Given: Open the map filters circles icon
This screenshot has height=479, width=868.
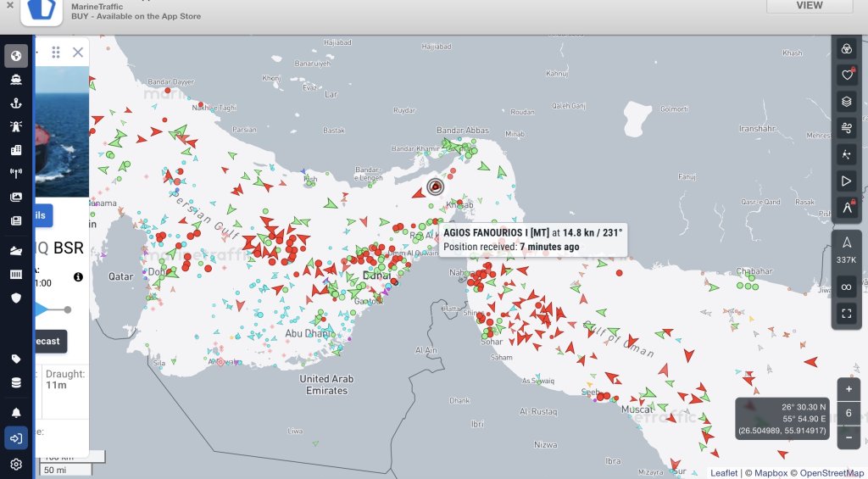Looking at the screenshot, I should [846, 48].
